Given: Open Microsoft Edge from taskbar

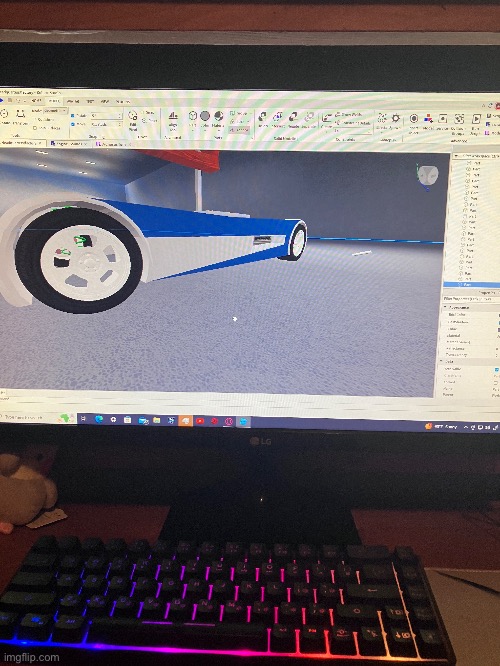Looking at the screenshot, I should tap(99, 420).
